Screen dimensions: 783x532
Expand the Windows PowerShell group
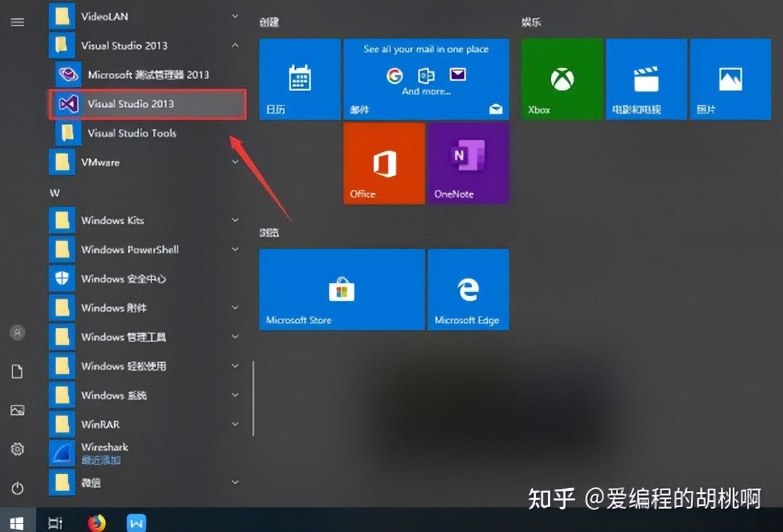pyautogui.click(x=235, y=250)
